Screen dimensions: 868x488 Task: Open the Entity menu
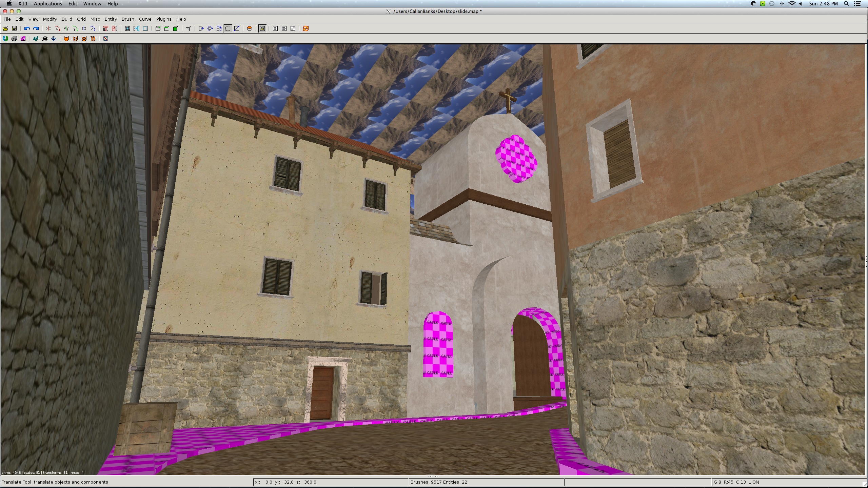[111, 19]
